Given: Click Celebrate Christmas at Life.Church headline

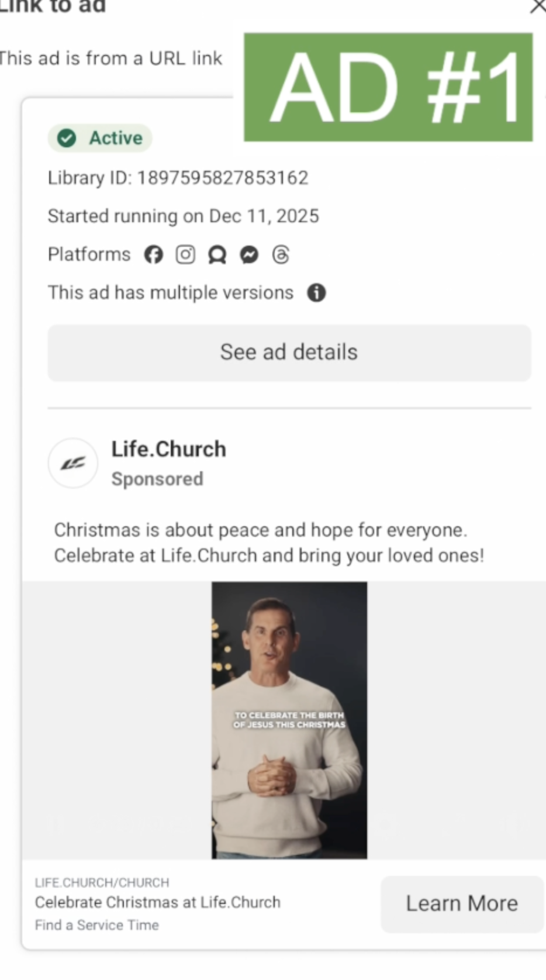Looking at the screenshot, I should point(157,902).
